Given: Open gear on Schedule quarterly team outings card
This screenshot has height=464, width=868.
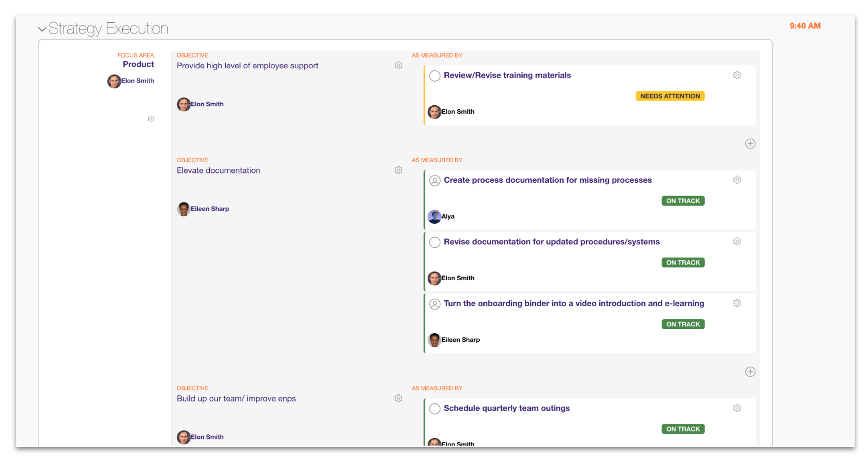Looking at the screenshot, I should click(x=737, y=408).
